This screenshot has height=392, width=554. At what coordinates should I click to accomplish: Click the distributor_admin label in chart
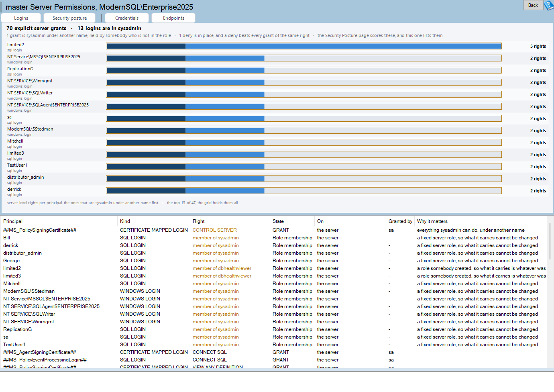point(25,177)
